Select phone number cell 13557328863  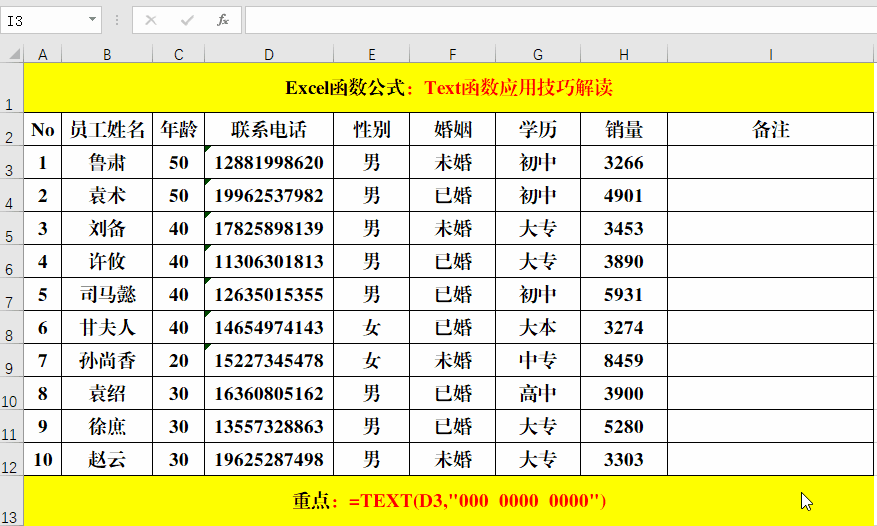coord(269,426)
